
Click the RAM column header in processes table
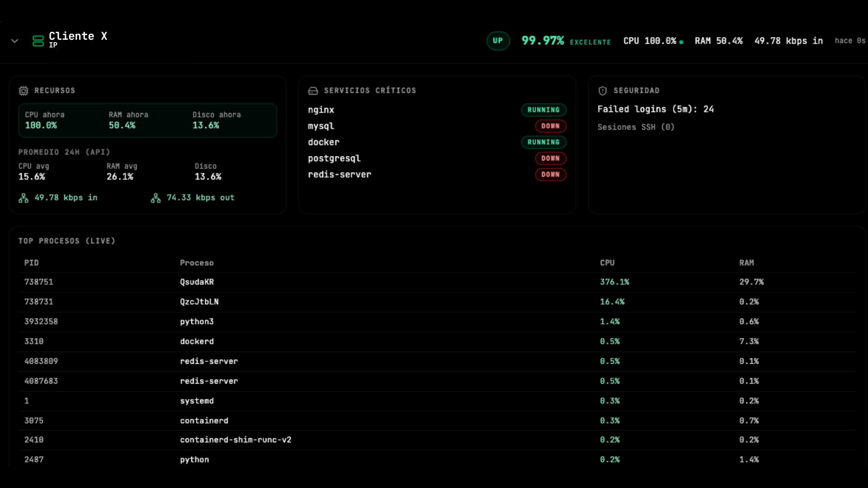[x=746, y=263]
